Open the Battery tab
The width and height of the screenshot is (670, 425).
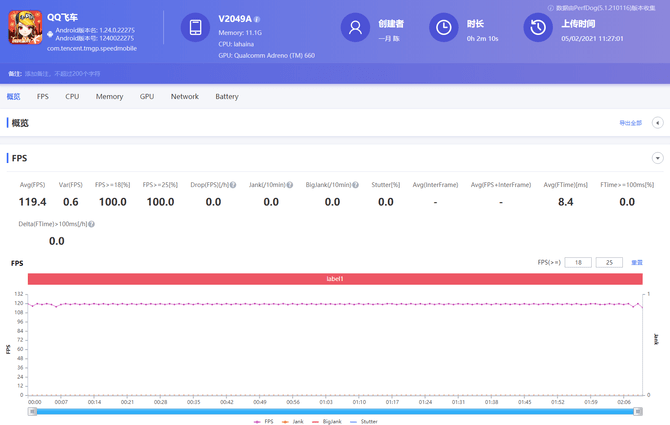coord(227,97)
